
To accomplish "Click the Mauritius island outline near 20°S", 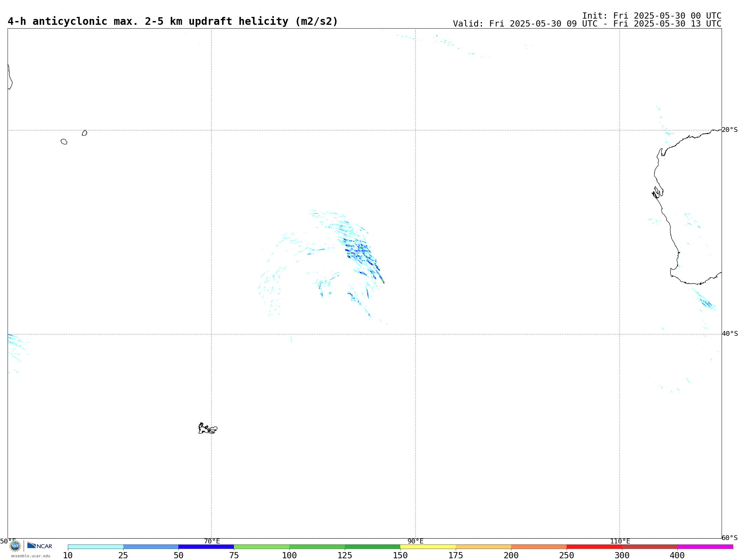I will (x=84, y=133).
